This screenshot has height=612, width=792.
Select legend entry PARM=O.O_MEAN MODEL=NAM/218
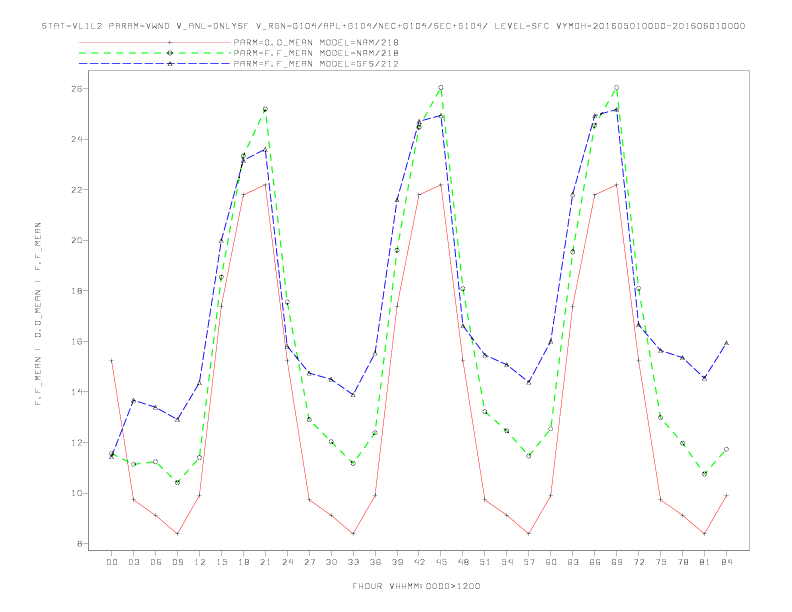(316, 42)
